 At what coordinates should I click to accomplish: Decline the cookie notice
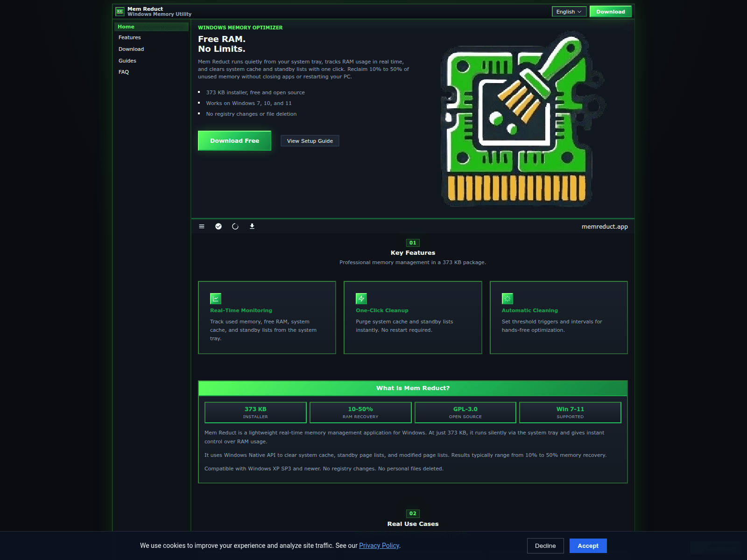[545, 546]
